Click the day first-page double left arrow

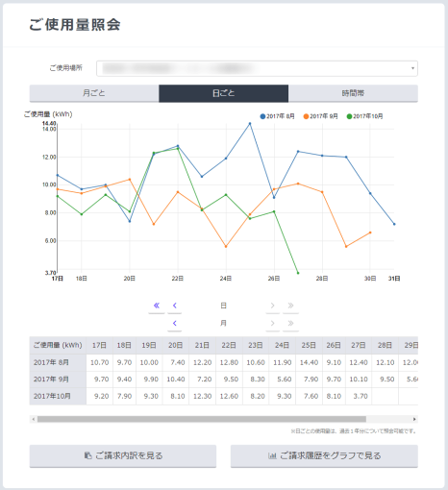[157, 306]
